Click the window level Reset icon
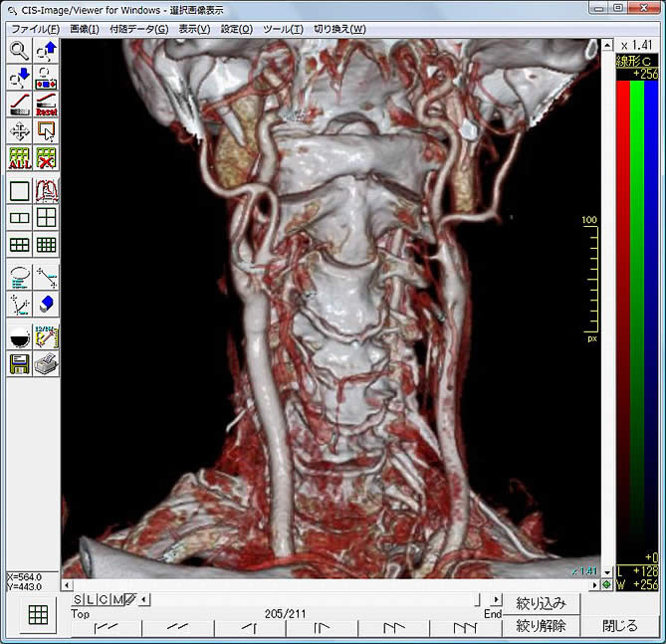 tap(47, 105)
